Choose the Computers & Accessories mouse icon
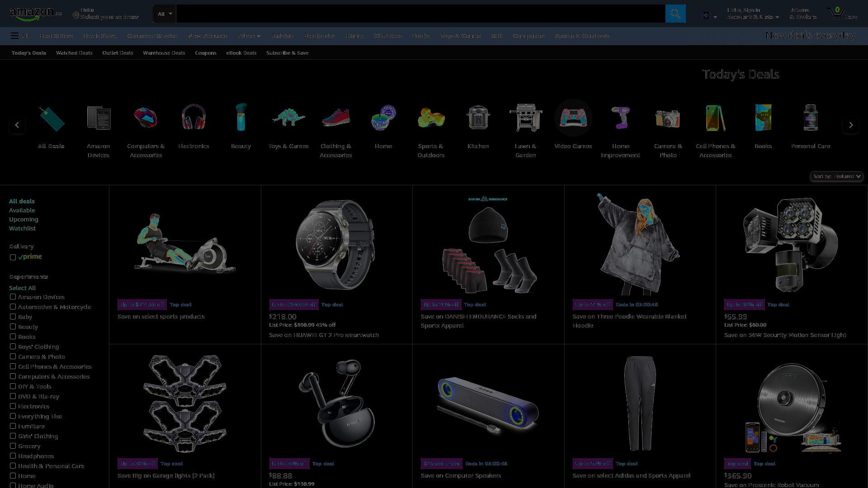Screen dimensions: 868x488 (x=146, y=118)
